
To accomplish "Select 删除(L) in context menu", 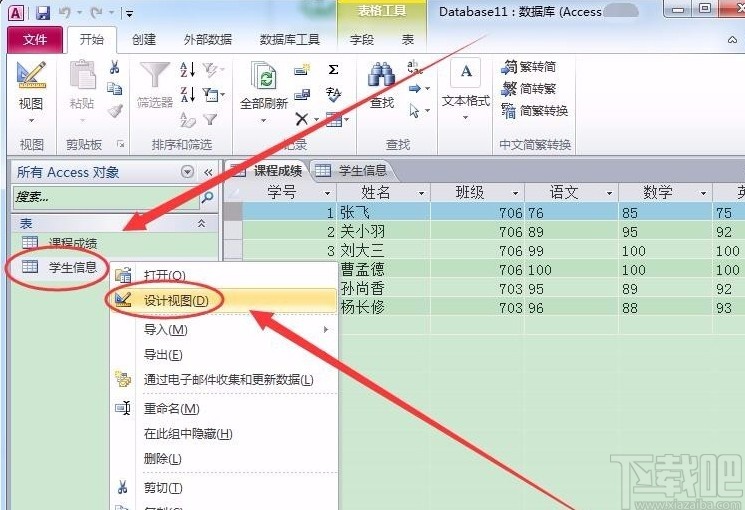I will click(222, 459).
